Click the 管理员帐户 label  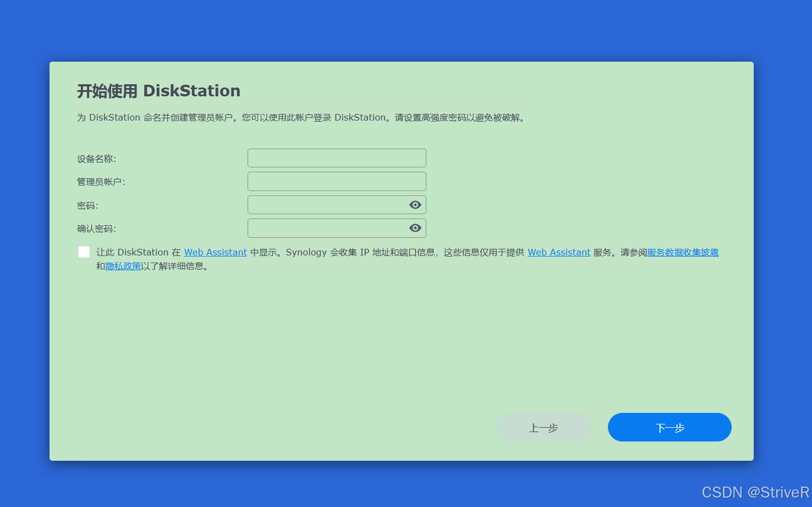[x=101, y=182]
